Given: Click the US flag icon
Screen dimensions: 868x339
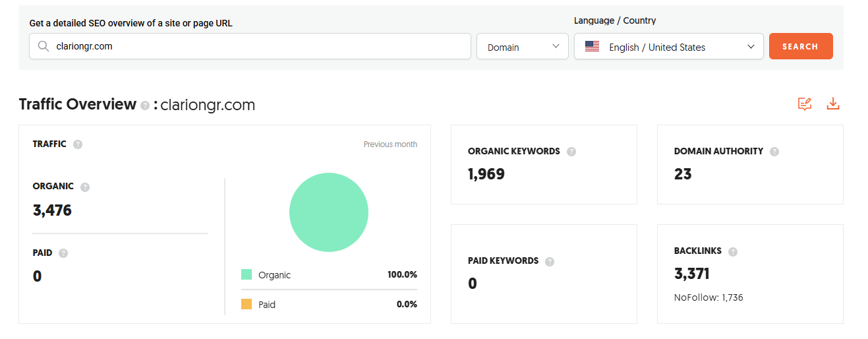Looking at the screenshot, I should (592, 47).
